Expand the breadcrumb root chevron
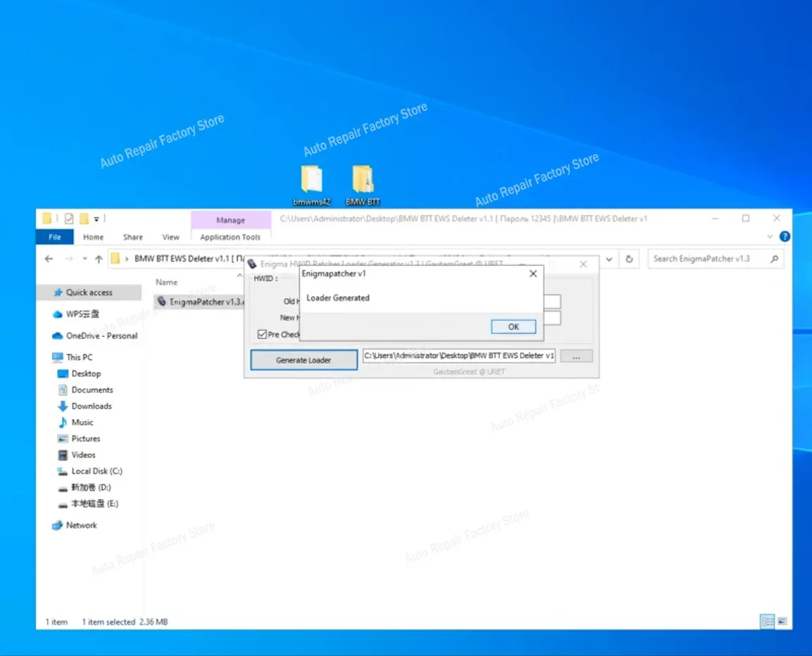 127,259
